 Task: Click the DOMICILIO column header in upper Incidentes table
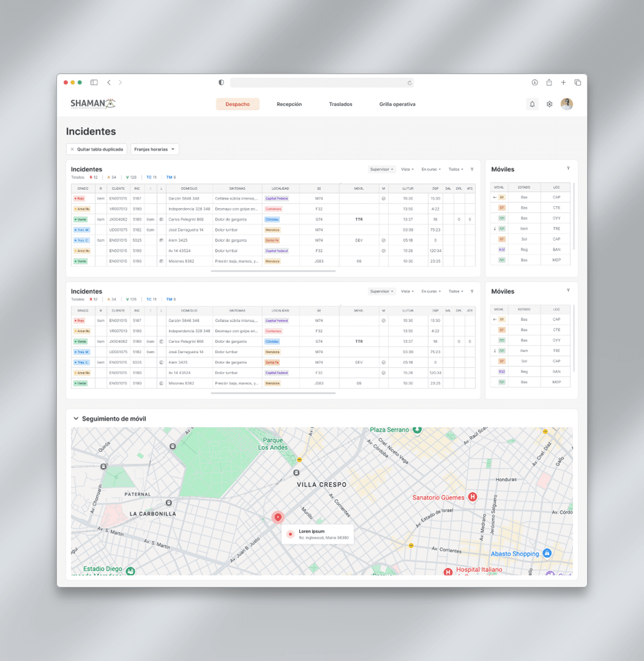(x=189, y=188)
